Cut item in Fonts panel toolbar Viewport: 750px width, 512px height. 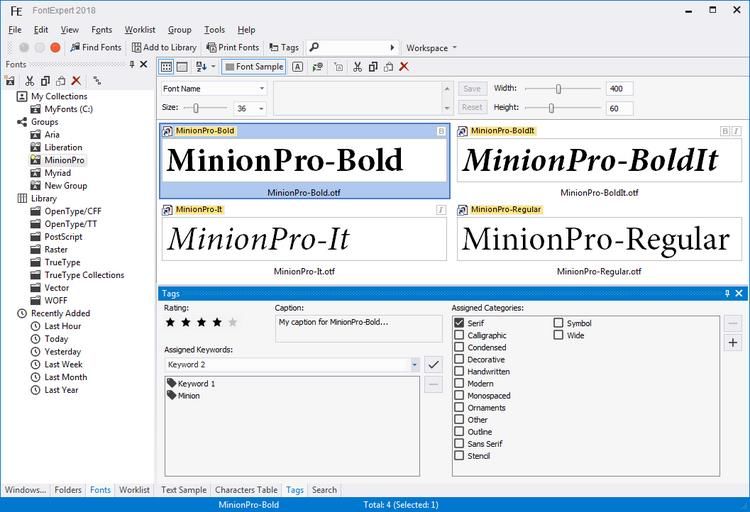[x=30, y=81]
